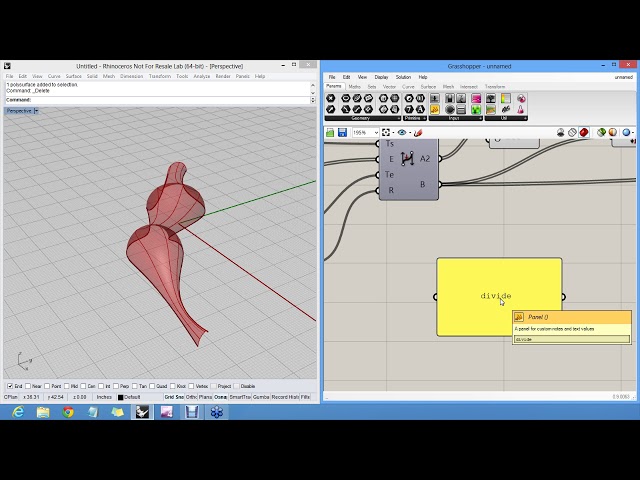Click the down arrow of command history scrollbar
640x480 pixels.
[313, 93]
